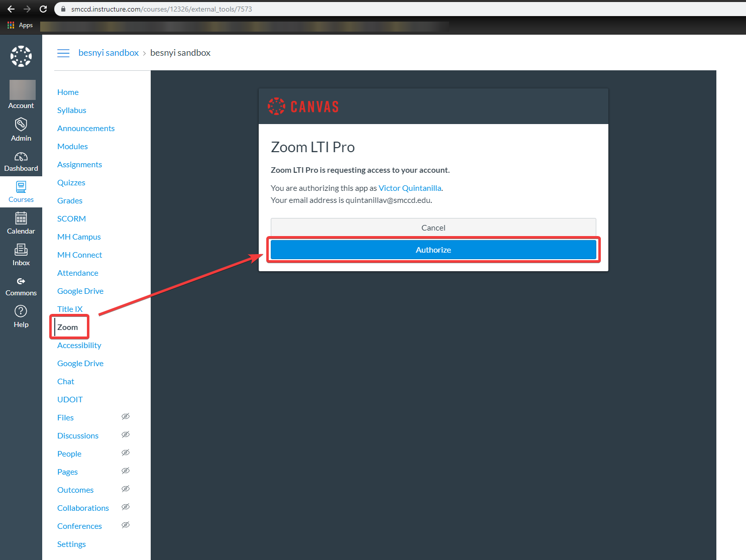
Task: Click the besnyi sandbox breadcrumb link
Action: point(109,53)
